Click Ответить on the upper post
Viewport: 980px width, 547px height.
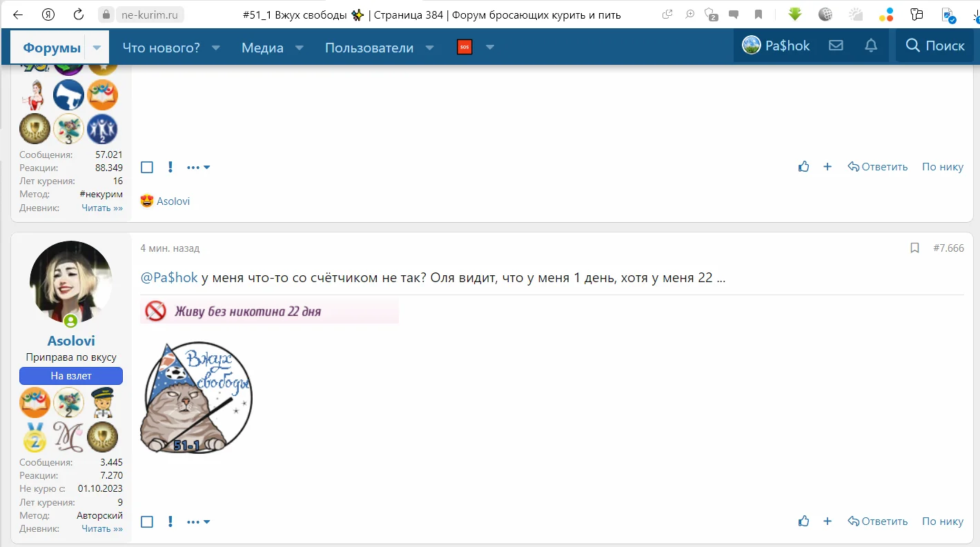coord(877,166)
